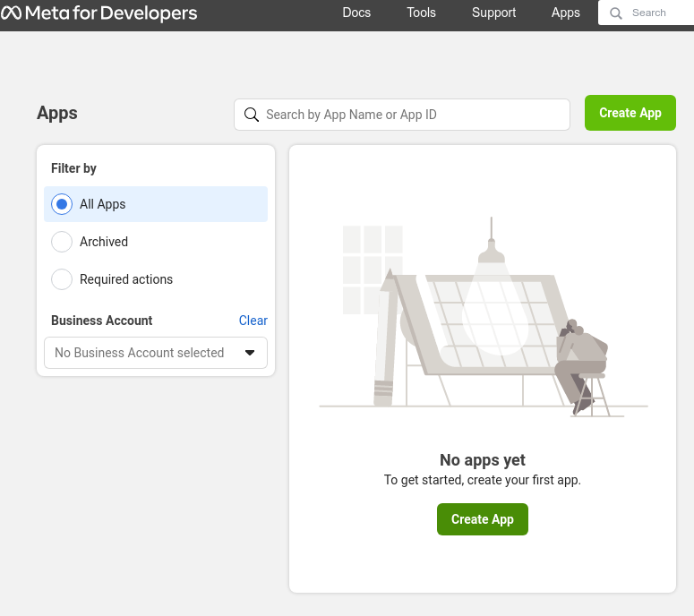Focus the header Search box
Viewport: 694px width, 616px height.
coord(646,13)
